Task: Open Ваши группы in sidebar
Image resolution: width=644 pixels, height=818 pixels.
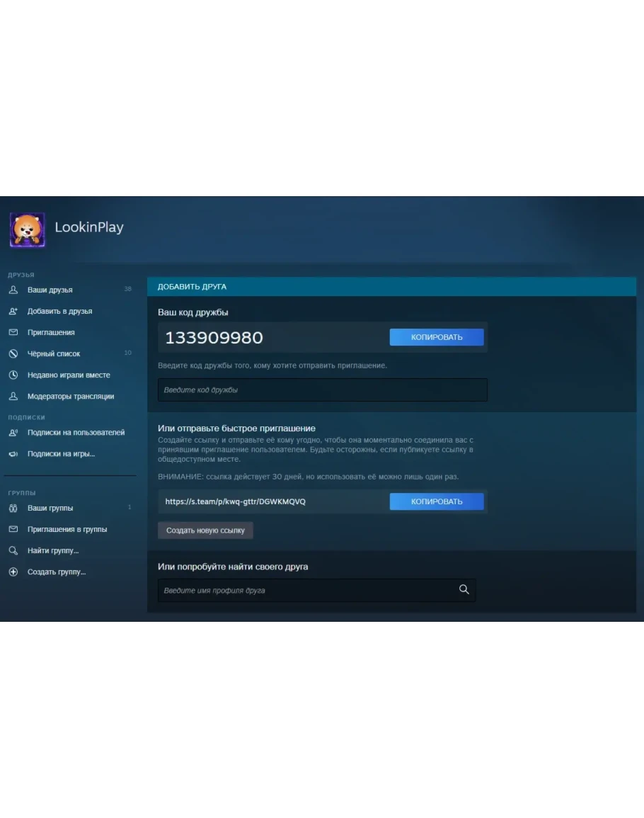Action: click(50, 508)
